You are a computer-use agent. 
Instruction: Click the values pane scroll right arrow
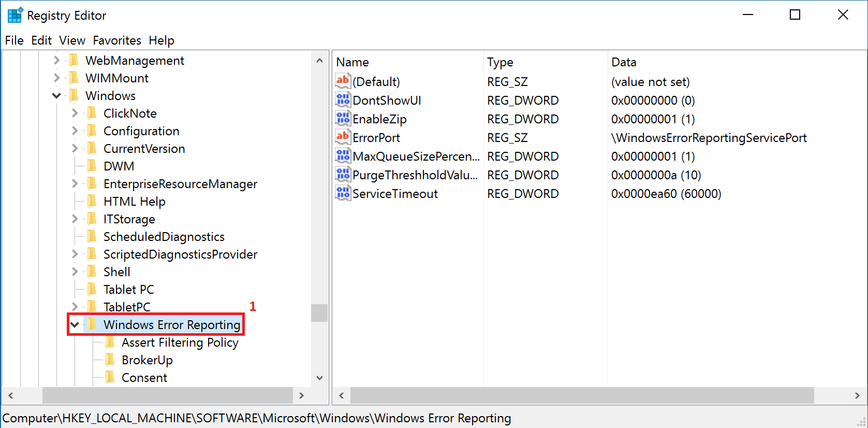pyautogui.click(x=857, y=395)
